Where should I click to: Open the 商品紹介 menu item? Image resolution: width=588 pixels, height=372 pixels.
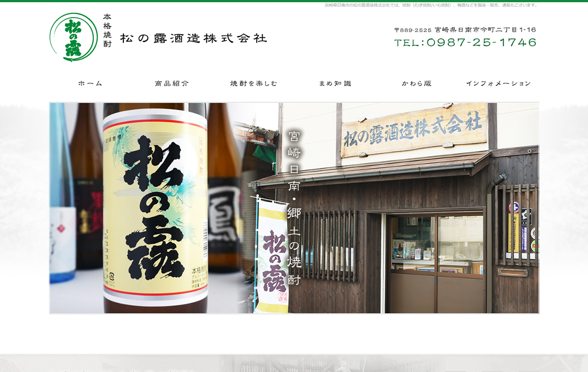tap(171, 84)
